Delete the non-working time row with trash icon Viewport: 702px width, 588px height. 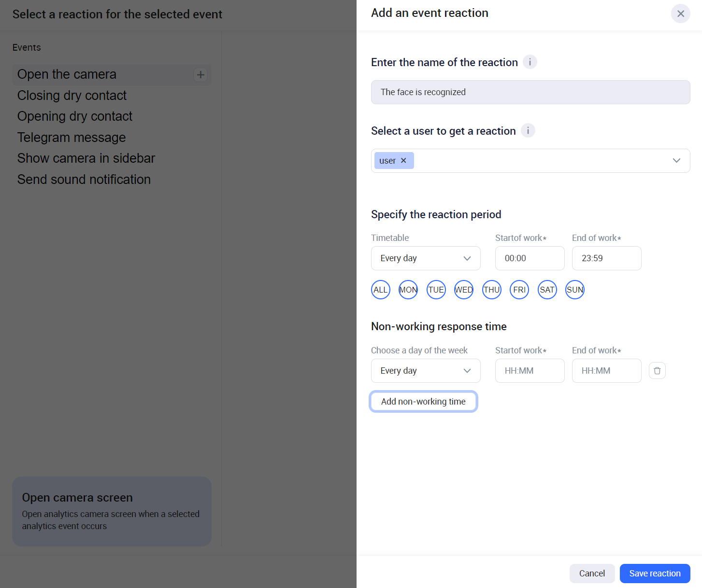coord(657,371)
